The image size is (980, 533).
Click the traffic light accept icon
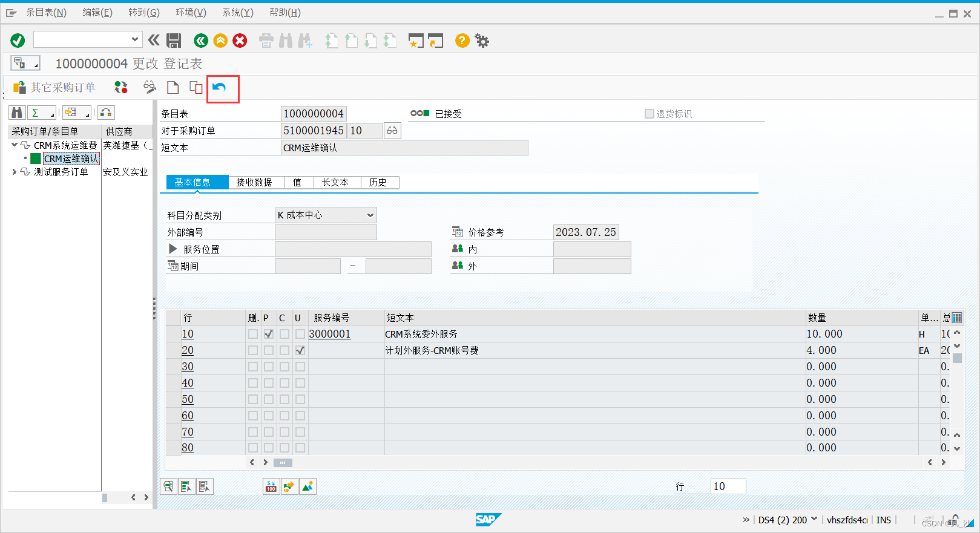point(121,87)
